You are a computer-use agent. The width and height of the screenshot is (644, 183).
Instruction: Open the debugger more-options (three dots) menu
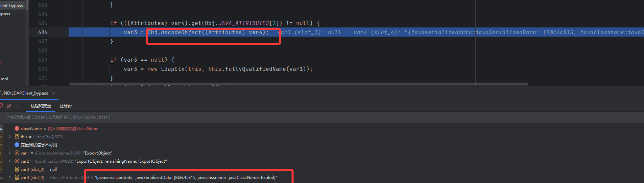point(18,106)
